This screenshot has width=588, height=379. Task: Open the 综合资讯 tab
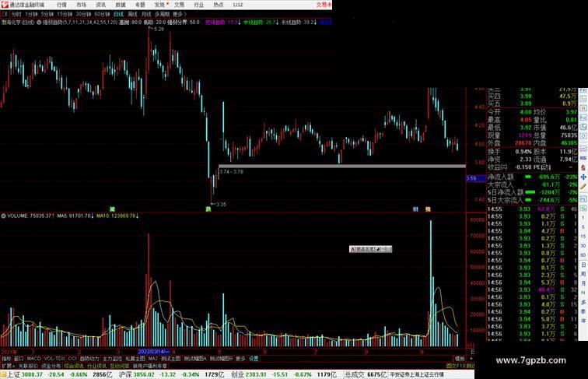pyautogui.click(x=74, y=366)
